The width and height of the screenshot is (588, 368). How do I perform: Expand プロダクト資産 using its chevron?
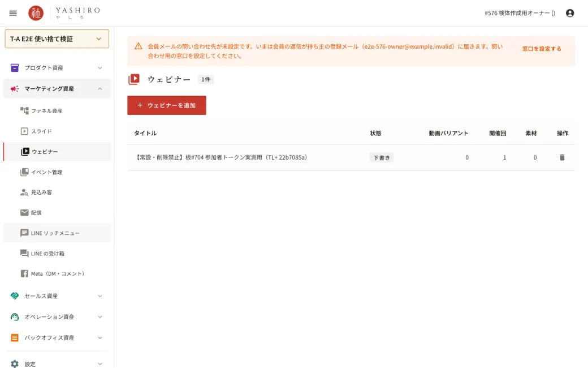(100, 68)
